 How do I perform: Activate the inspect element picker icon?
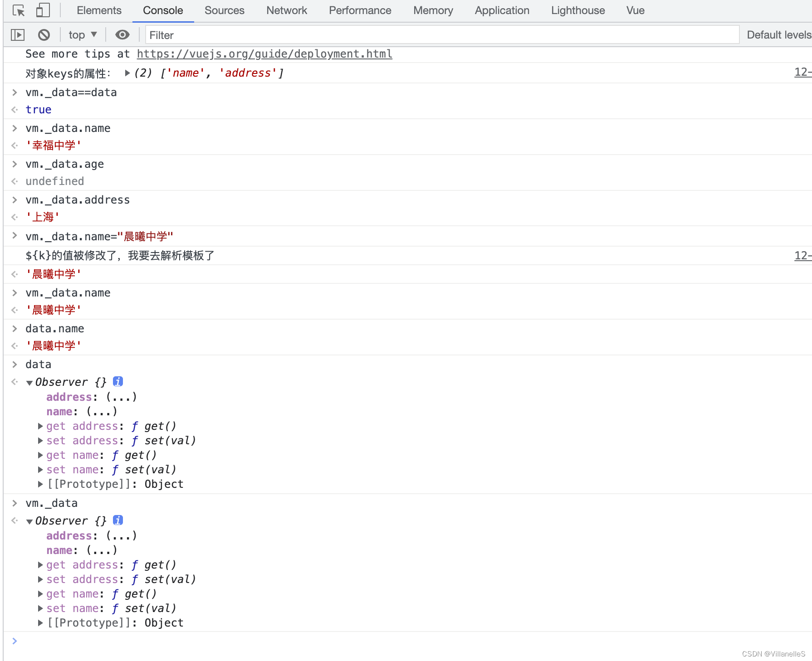(19, 10)
